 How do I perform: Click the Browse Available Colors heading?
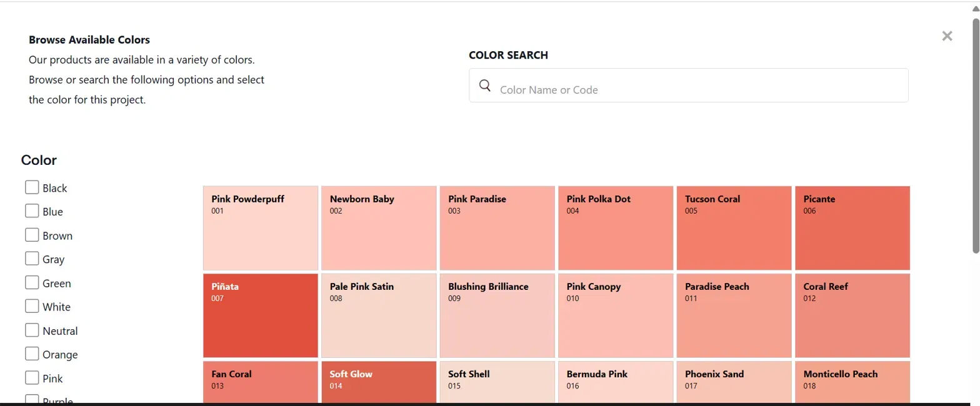coord(89,40)
